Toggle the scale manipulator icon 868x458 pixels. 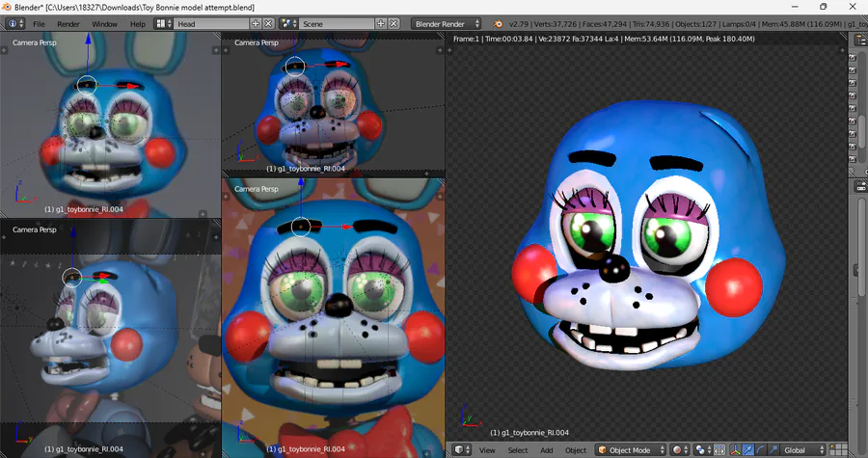(x=773, y=449)
